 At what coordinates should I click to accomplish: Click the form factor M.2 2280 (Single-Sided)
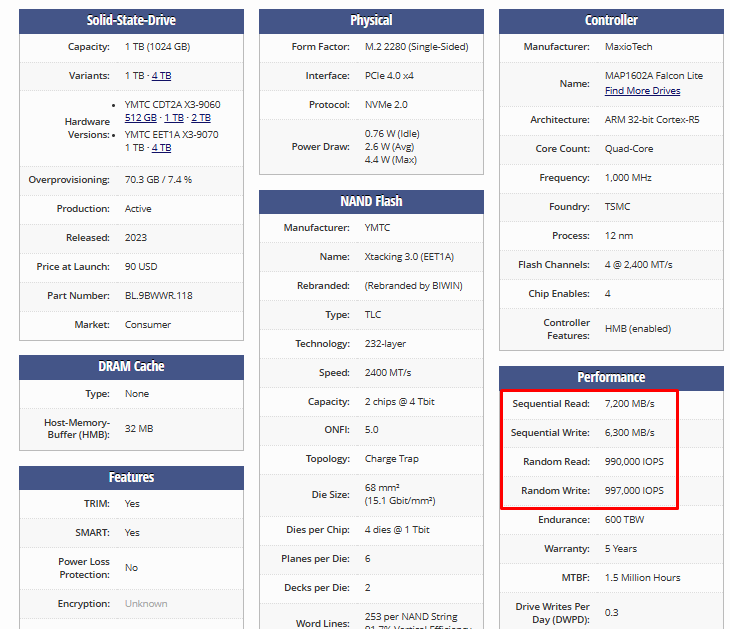pyautogui.click(x=417, y=47)
